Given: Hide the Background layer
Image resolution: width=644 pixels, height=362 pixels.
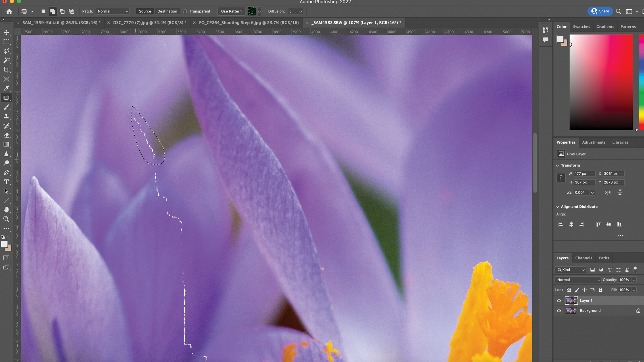Looking at the screenshot, I should coord(559,310).
